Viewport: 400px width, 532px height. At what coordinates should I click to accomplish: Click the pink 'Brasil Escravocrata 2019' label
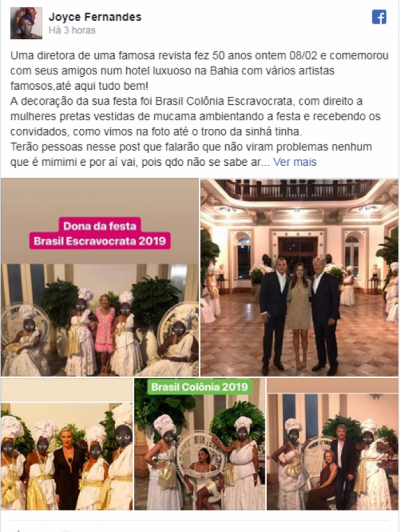pos(99,241)
